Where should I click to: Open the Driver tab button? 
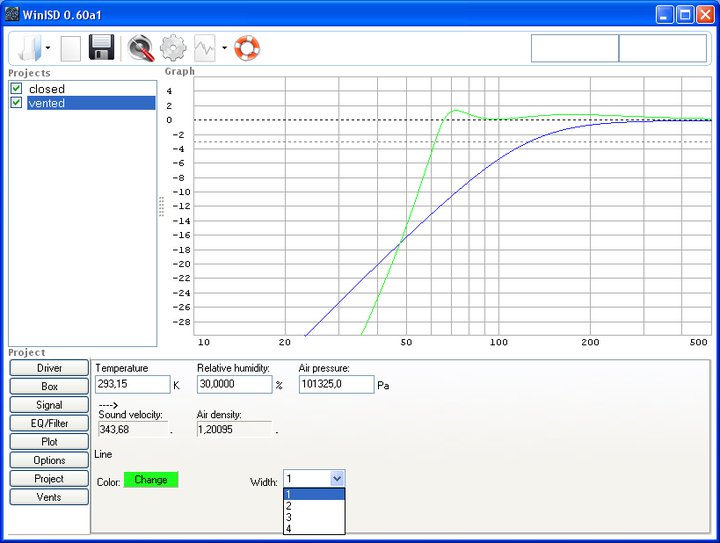pos(49,368)
